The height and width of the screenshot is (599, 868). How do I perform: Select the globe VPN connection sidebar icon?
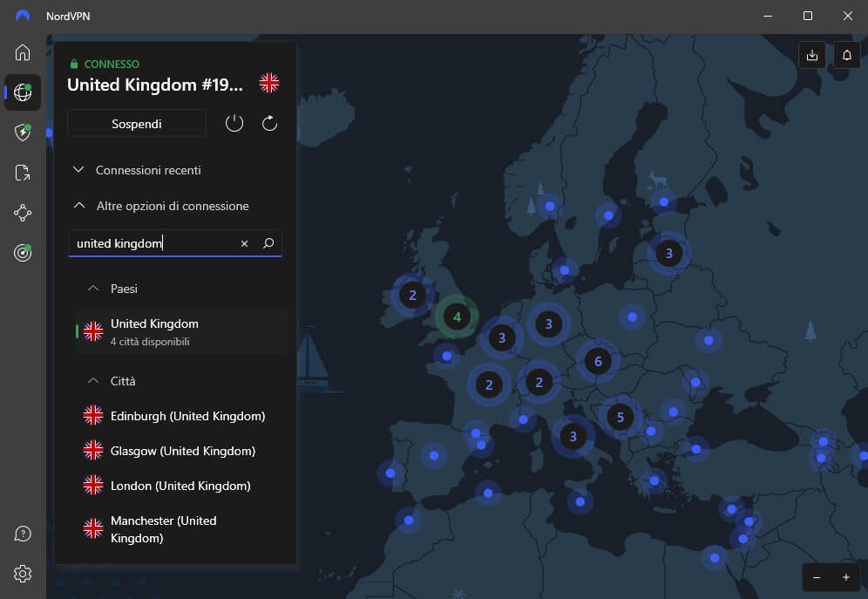tap(23, 92)
